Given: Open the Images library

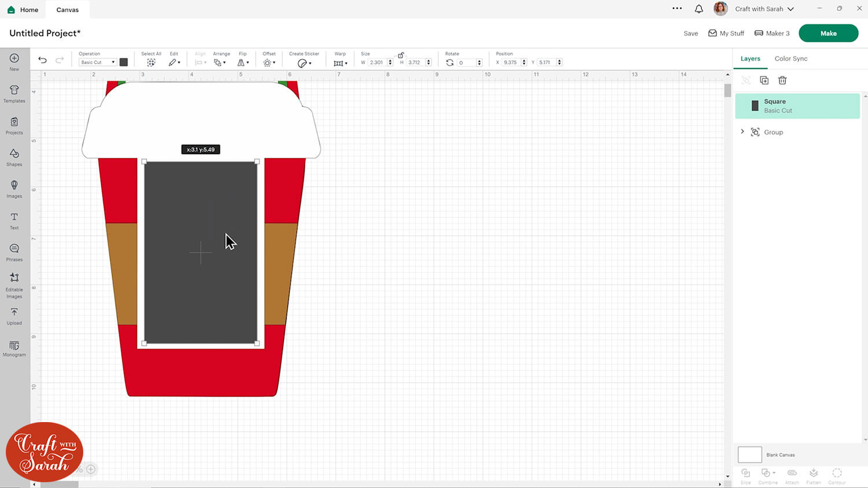Looking at the screenshot, I should (x=14, y=188).
